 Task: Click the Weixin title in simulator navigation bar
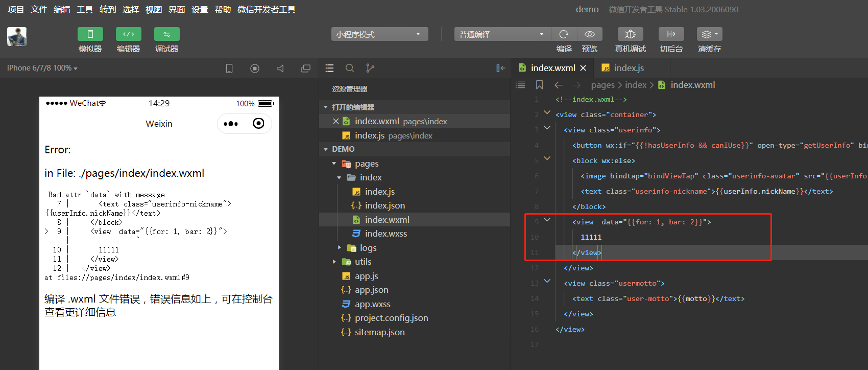point(159,124)
